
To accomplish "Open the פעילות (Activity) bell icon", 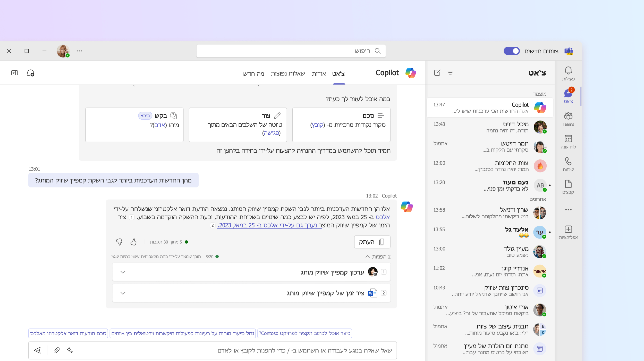I will point(568,73).
